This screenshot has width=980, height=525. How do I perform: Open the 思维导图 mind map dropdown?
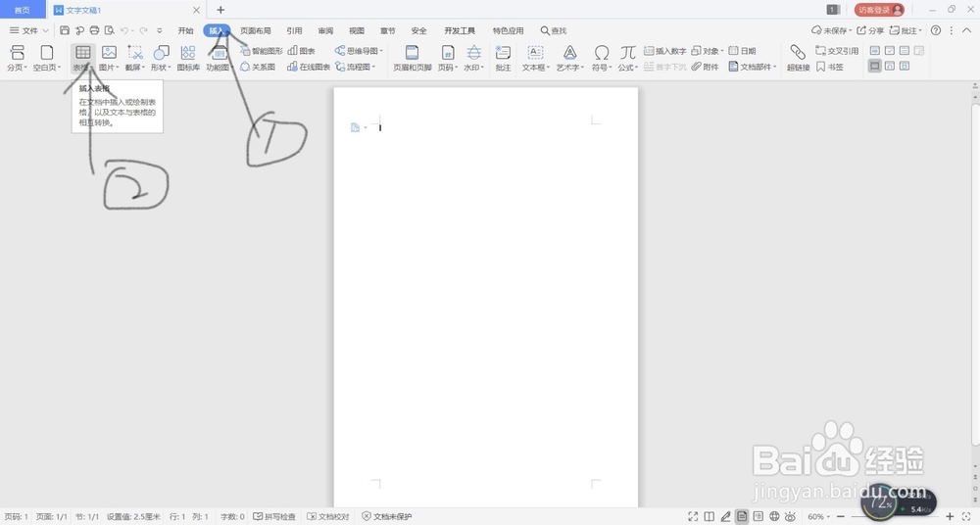(x=359, y=51)
